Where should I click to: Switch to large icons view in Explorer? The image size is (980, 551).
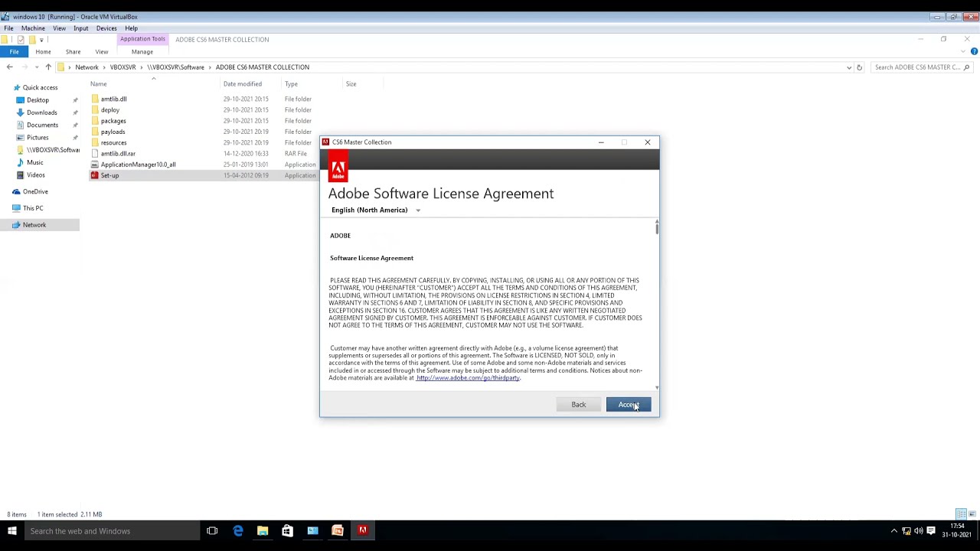tap(972, 514)
